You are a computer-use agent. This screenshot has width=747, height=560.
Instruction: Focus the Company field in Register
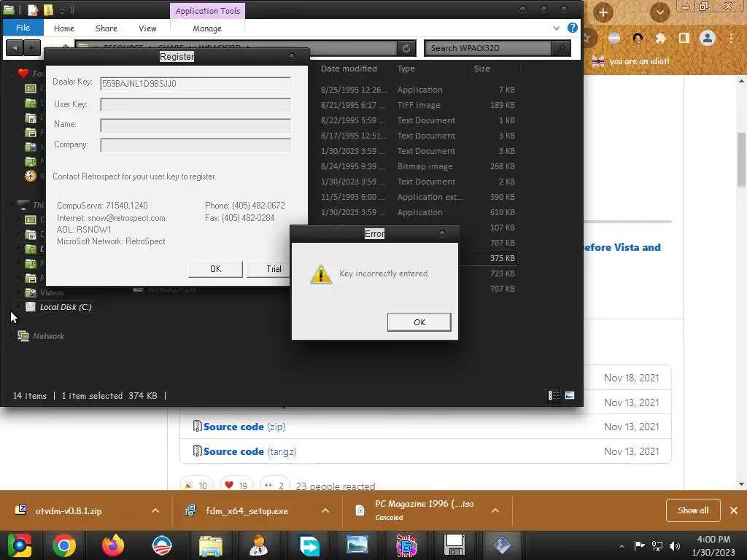point(196,145)
